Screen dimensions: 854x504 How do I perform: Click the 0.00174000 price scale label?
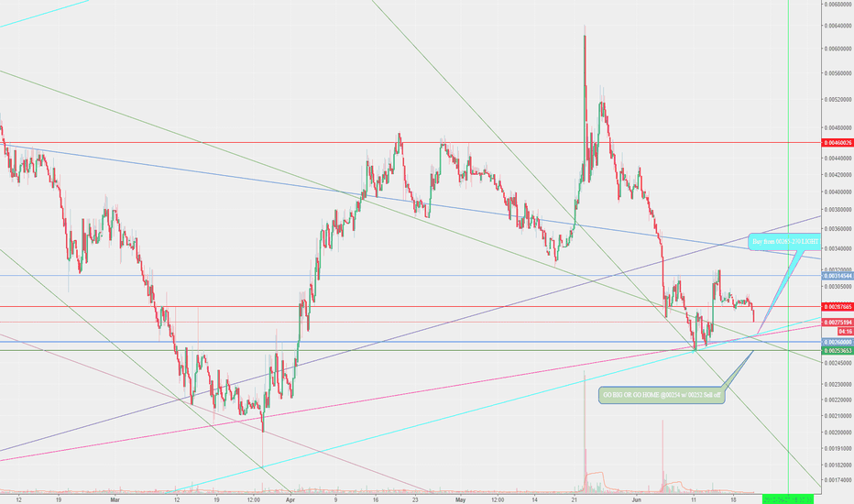click(x=838, y=480)
